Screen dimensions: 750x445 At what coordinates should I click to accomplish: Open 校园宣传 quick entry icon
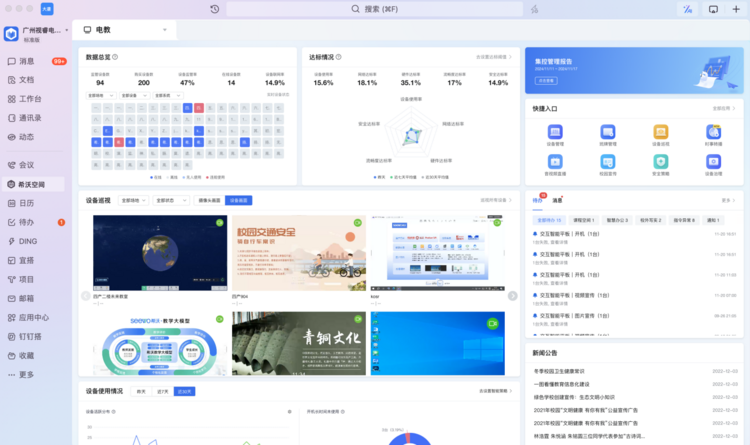607,162
